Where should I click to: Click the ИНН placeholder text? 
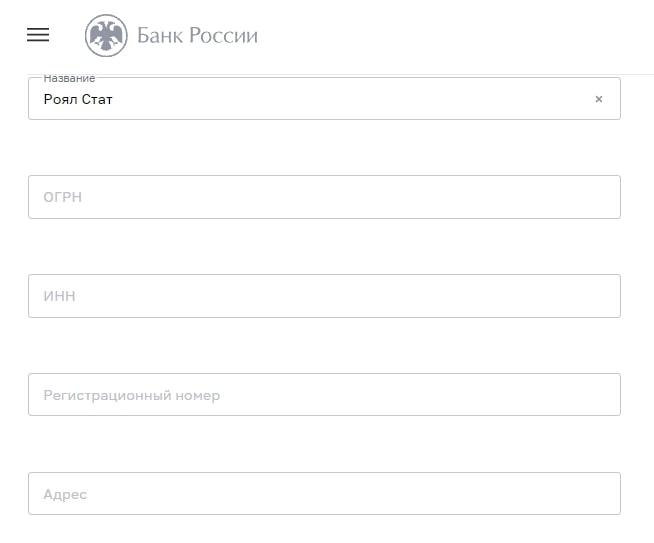click(59, 296)
